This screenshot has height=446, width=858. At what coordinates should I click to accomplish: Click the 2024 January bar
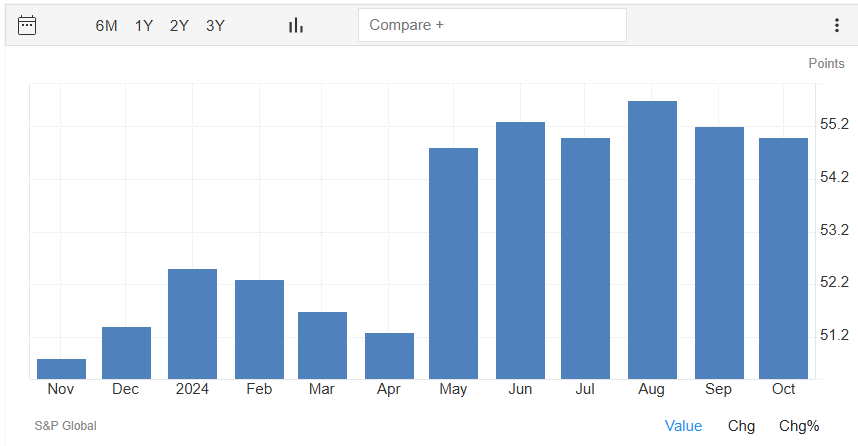click(x=193, y=324)
